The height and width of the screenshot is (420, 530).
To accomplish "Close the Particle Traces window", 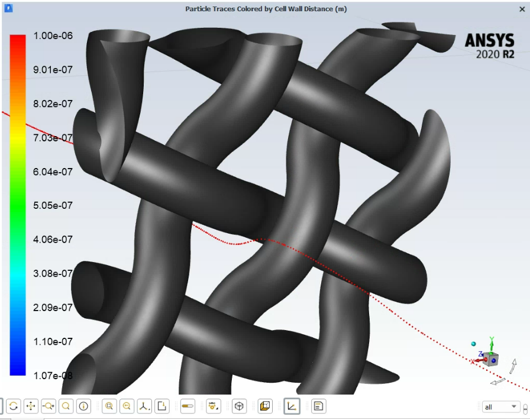I will [522, 9].
